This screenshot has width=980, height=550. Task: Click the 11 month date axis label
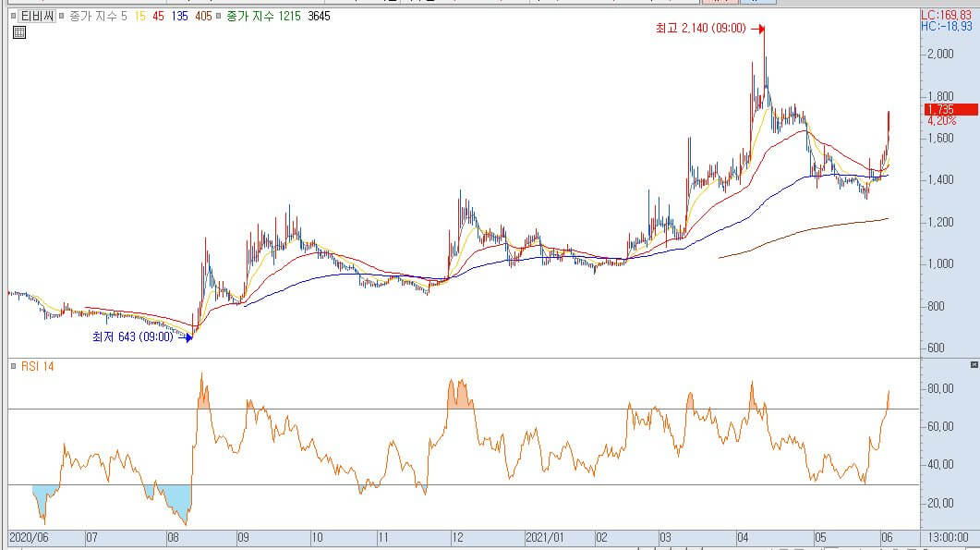coord(383,537)
